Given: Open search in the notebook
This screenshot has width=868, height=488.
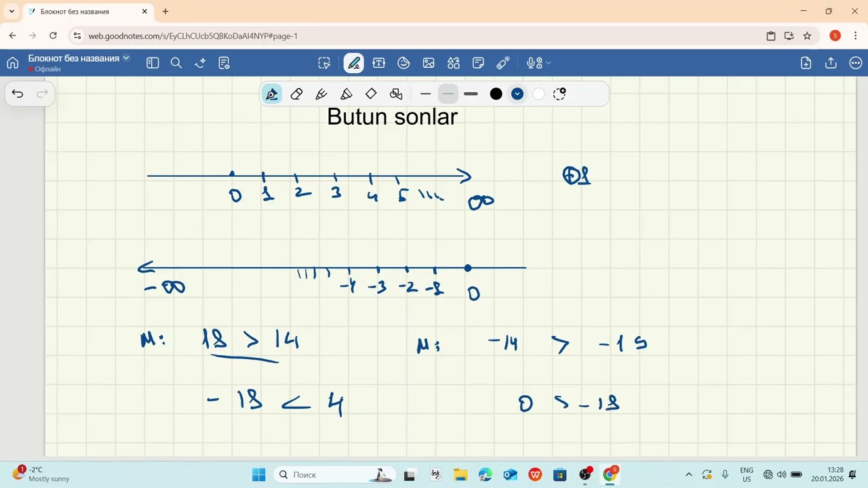Looking at the screenshot, I should click(x=176, y=63).
